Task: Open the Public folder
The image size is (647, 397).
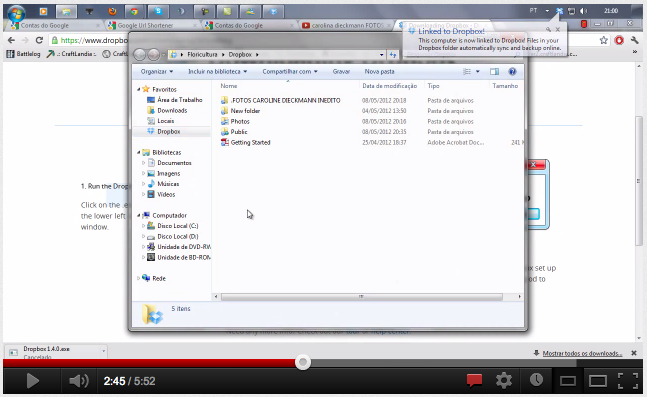Action: click(x=239, y=132)
